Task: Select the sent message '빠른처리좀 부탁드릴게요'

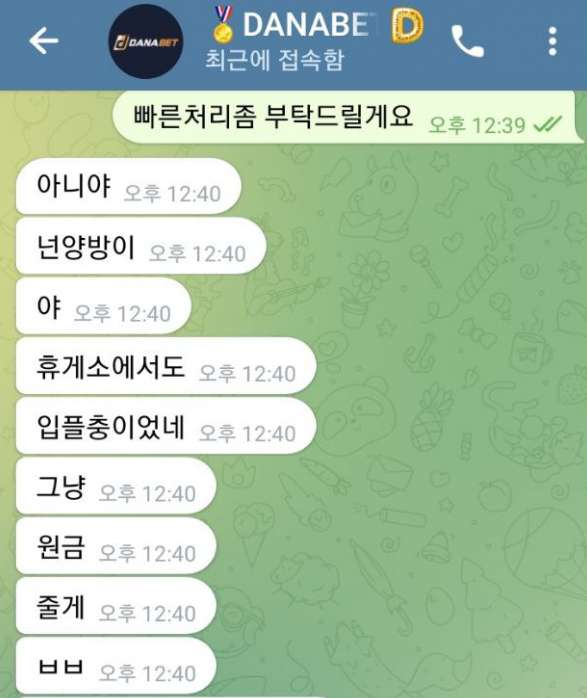Action: 348,117
